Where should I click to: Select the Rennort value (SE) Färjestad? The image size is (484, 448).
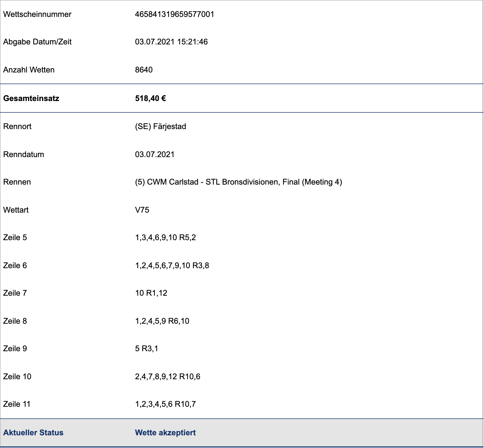tap(161, 126)
